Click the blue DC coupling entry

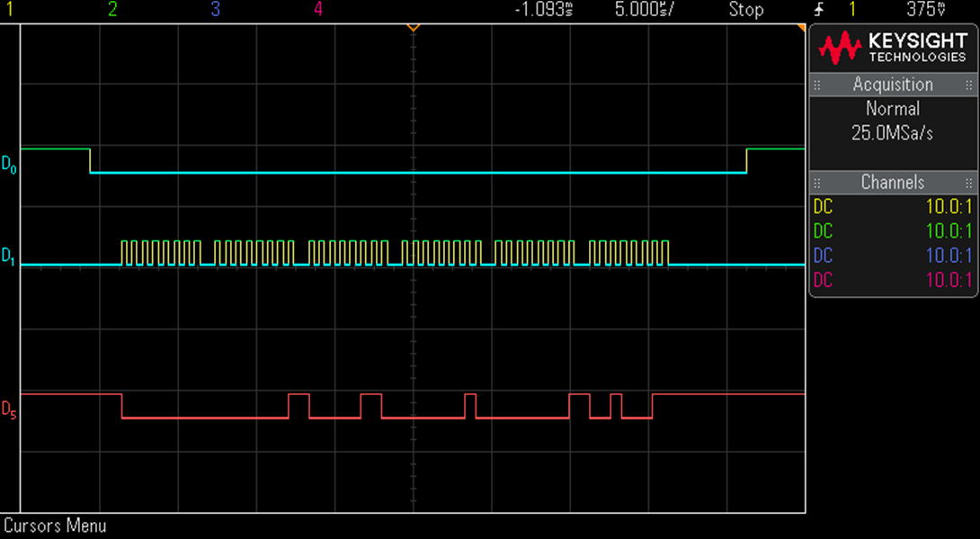[824, 256]
